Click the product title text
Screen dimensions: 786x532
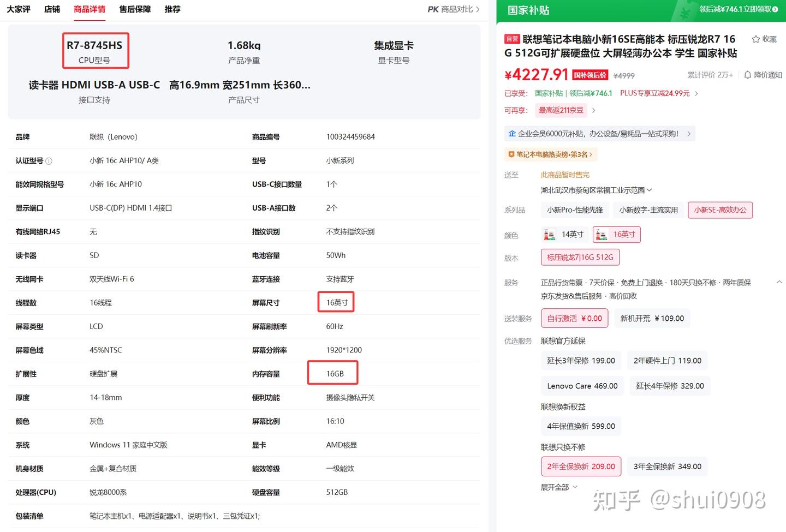pyautogui.click(x=621, y=46)
